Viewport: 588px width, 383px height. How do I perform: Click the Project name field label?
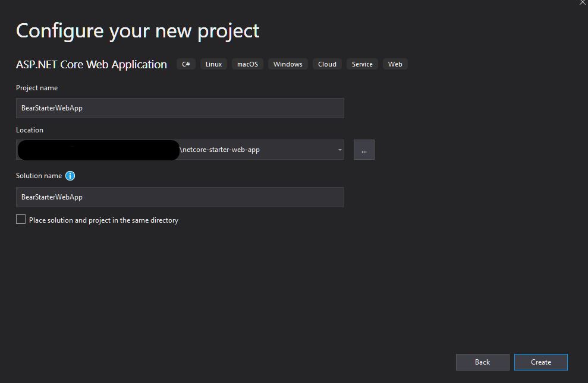[37, 88]
